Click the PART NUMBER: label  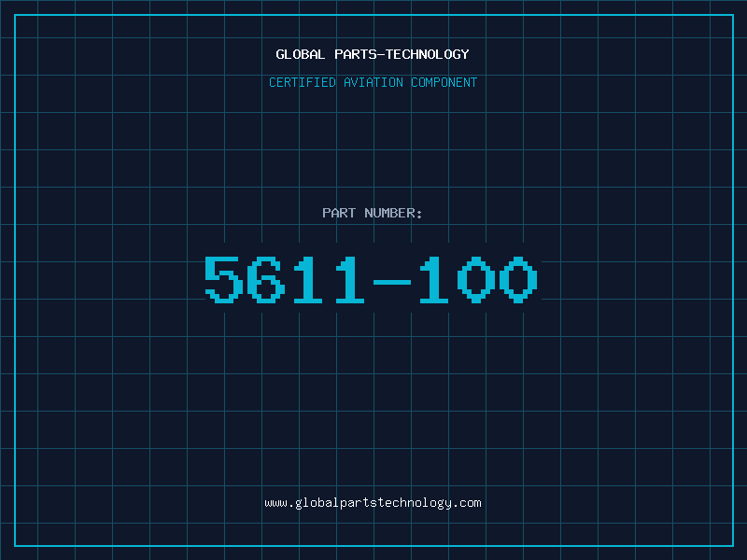click(373, 213)
